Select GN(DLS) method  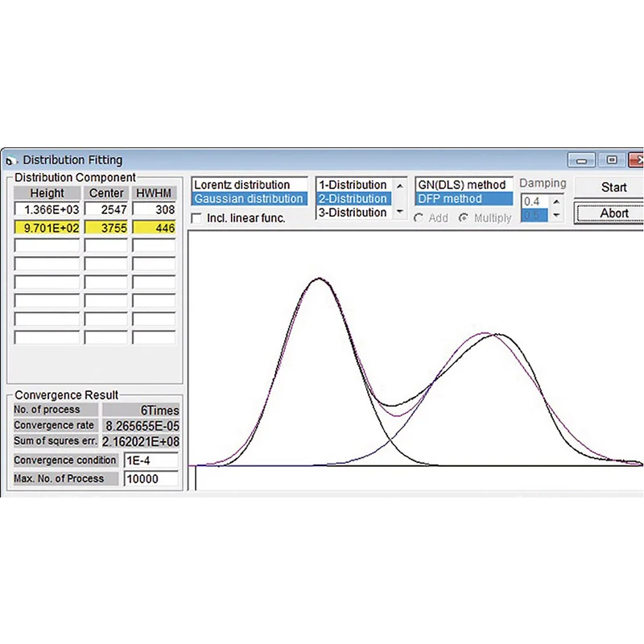click(464, 185)
